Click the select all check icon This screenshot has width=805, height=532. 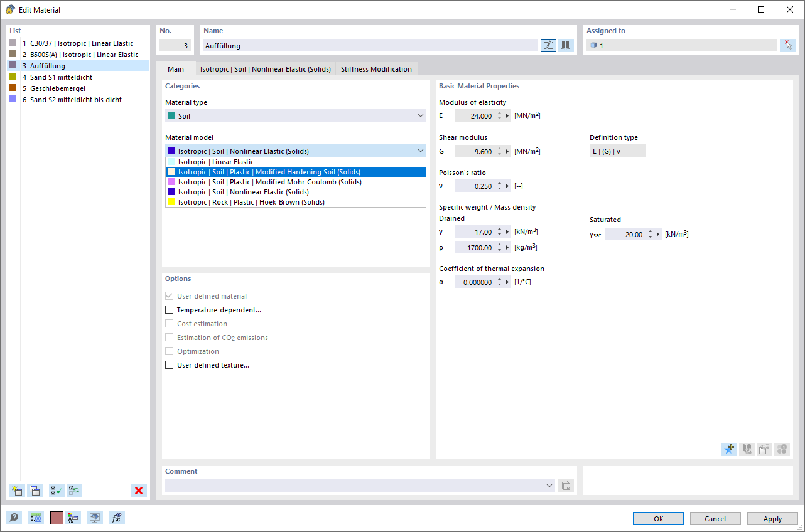[57, 491]
